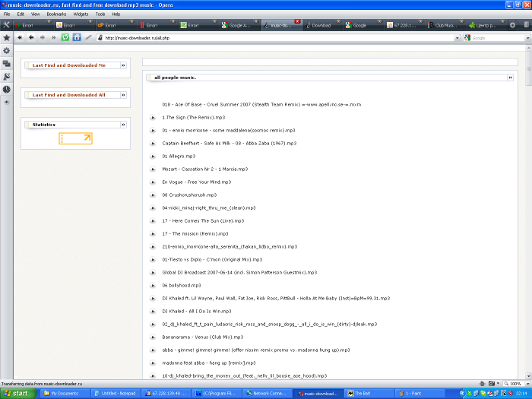
Task: Play 17 Here Comes The Sun (Live)
Action: (x=153, y=221)
